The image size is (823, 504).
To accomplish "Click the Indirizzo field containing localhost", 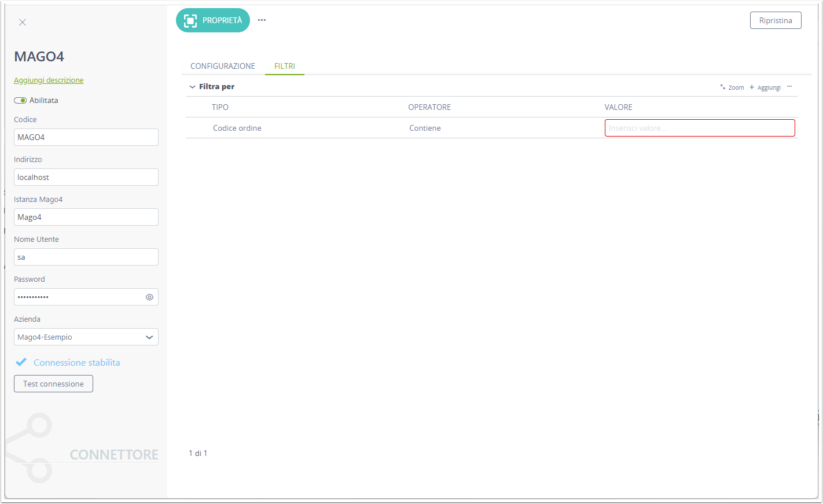I will point(86,177).
